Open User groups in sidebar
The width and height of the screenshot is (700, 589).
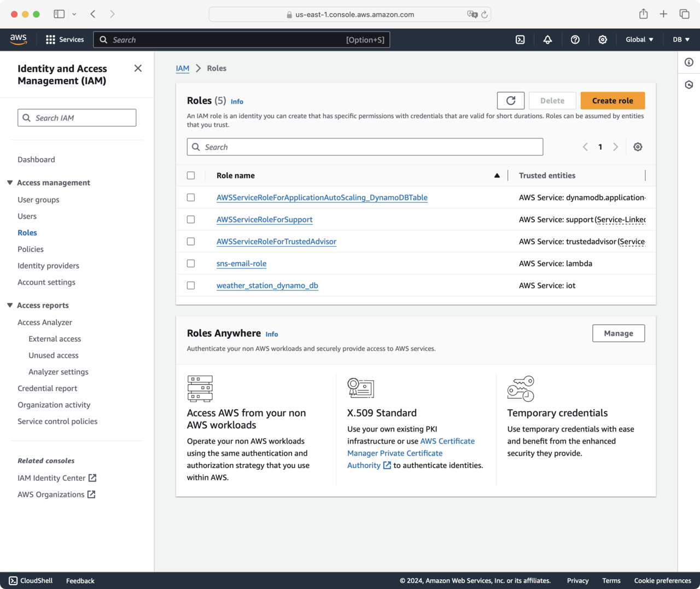[x=38, y=200]
